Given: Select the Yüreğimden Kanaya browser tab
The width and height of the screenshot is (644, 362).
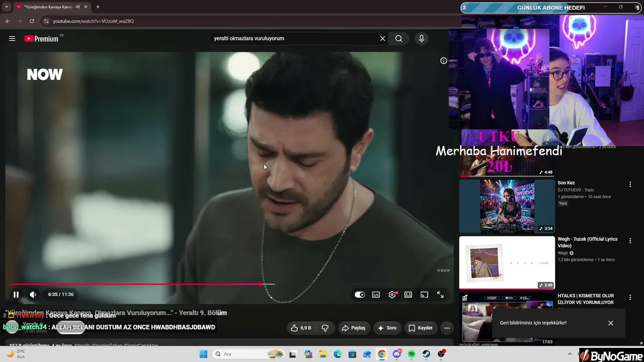Looking at the screenshot, I should (x=52, y=7).
